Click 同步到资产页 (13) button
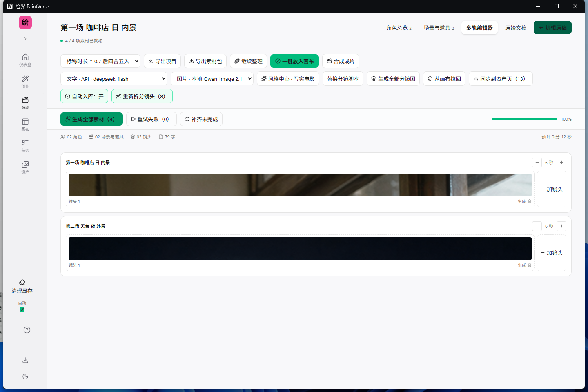This screenshot has height=392, width=588. (x=501, y=79)
